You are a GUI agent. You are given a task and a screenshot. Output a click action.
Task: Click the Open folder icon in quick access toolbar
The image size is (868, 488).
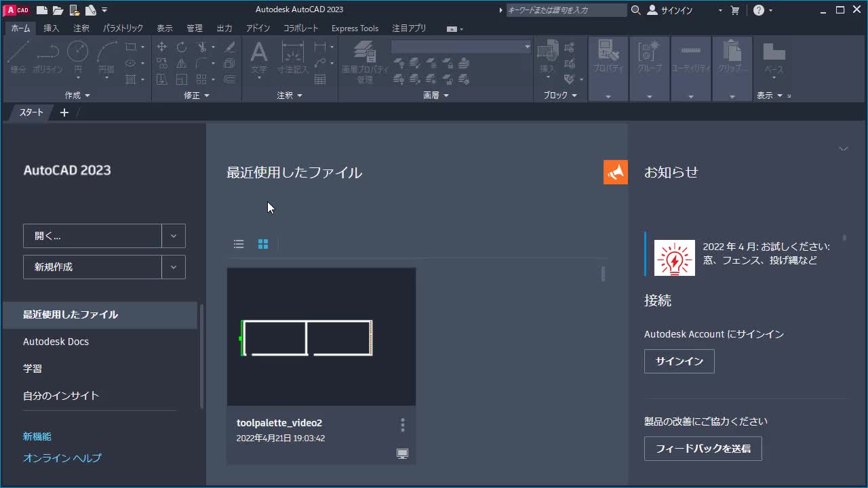point(58,10)
